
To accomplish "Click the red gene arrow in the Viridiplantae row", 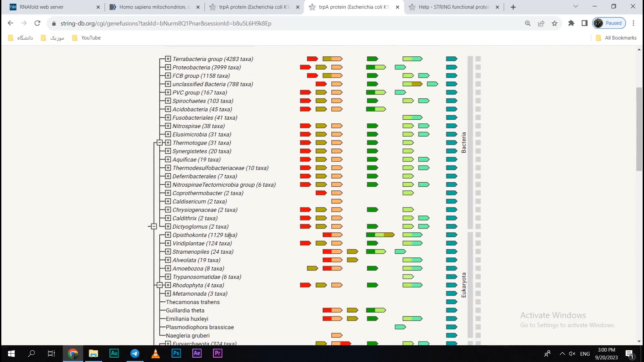I will point(305,243).
